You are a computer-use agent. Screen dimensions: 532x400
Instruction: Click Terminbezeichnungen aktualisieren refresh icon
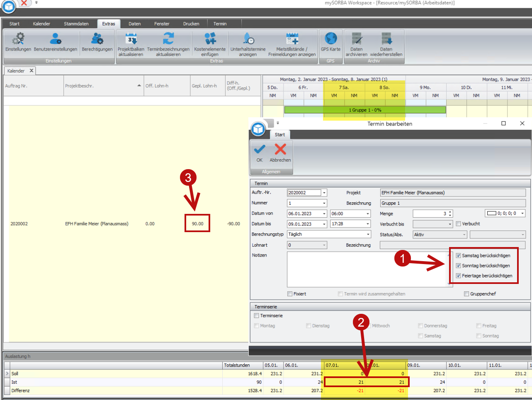pyautogui.click(x=168, y=39)
